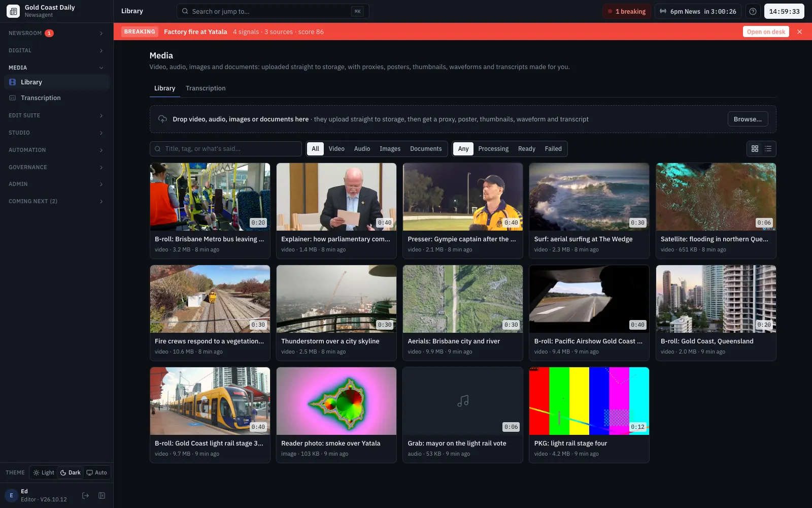Click the 1 breaking alert pill
Image resolution: width=812 pixels, height=508 pixels.
coord(627,11)
